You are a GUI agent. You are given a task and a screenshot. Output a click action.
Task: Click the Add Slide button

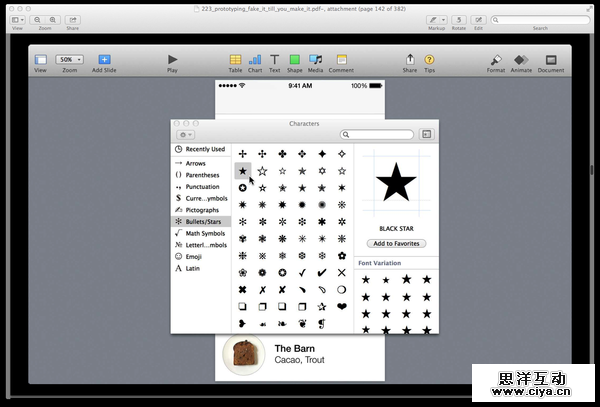104,61
